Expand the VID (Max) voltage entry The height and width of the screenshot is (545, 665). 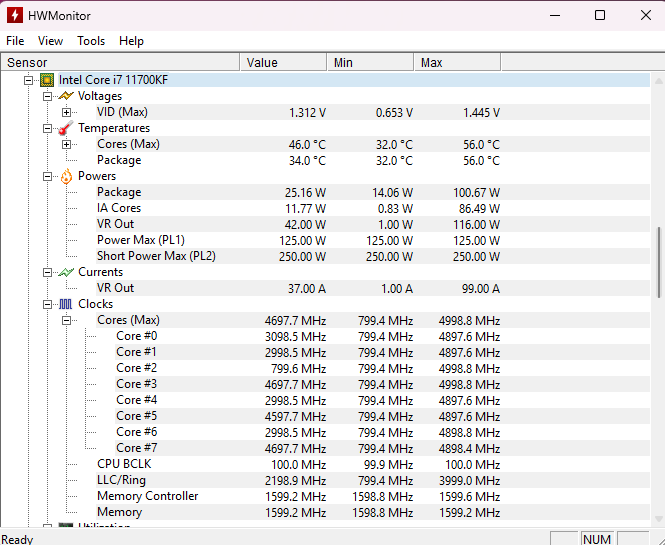coord(67,112)
